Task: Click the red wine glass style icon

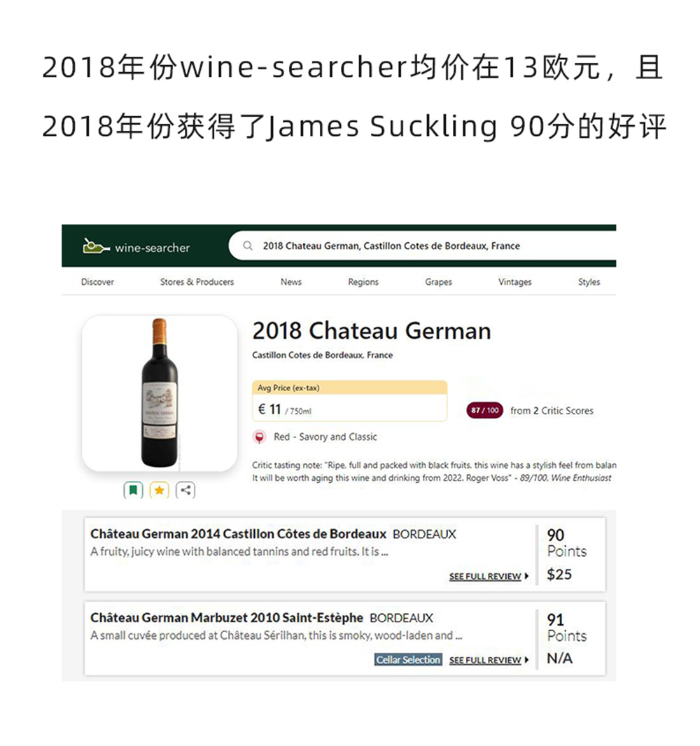Action: click(x=259, y=437)
